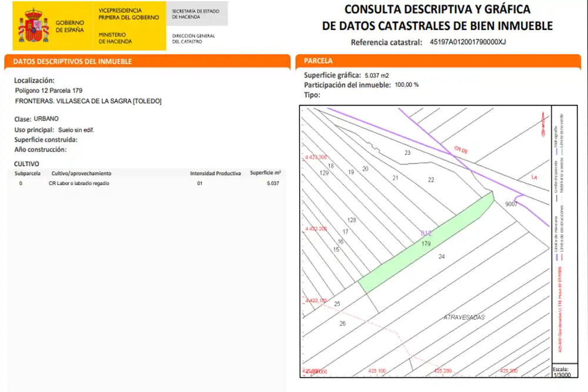Click participation value '100,00 %'
Screen dimensions: 588x392
[x=406, y=85]
